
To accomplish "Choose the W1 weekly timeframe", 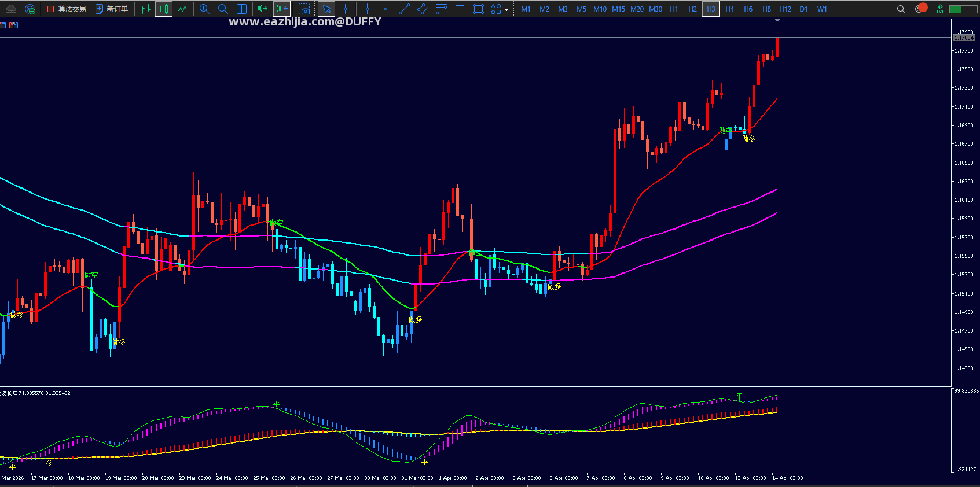I will 822,9.
